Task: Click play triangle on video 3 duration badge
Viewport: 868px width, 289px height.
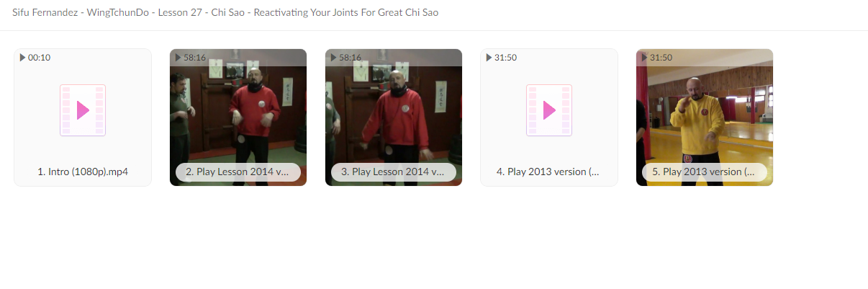Action: (334, 58)
